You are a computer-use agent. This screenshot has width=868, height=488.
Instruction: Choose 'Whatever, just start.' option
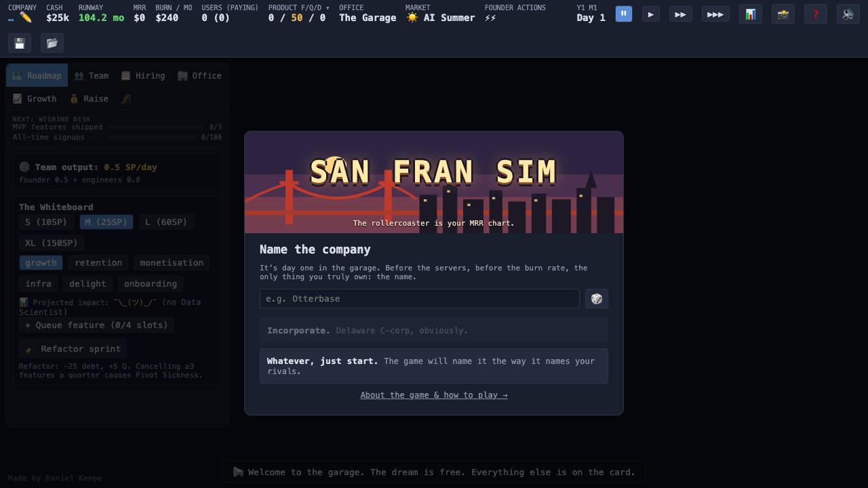click(x=434, y=366)
